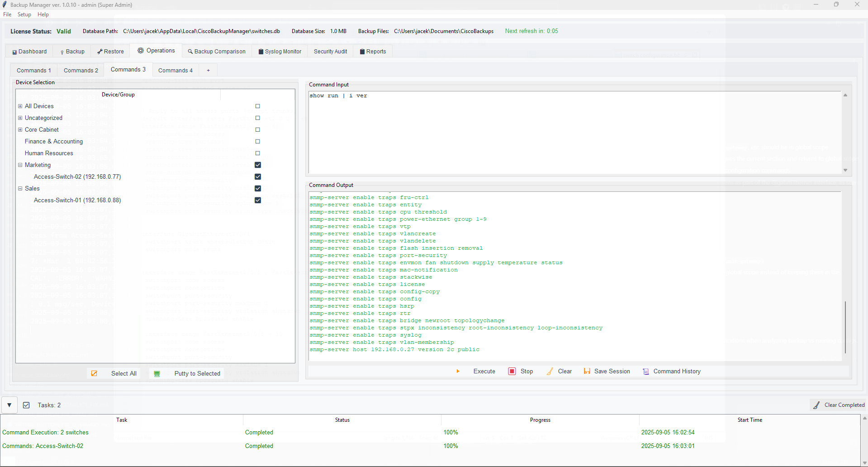
Task: Click Command Input scroll down arrow
Action: click(x=845, y=170)
